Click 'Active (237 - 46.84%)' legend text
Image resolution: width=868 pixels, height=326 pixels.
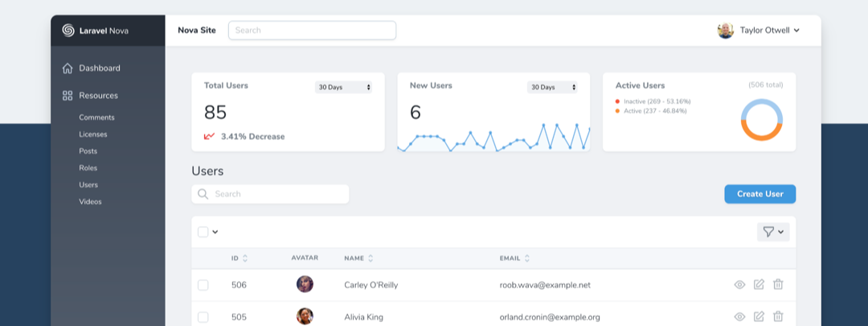(655, 111)
